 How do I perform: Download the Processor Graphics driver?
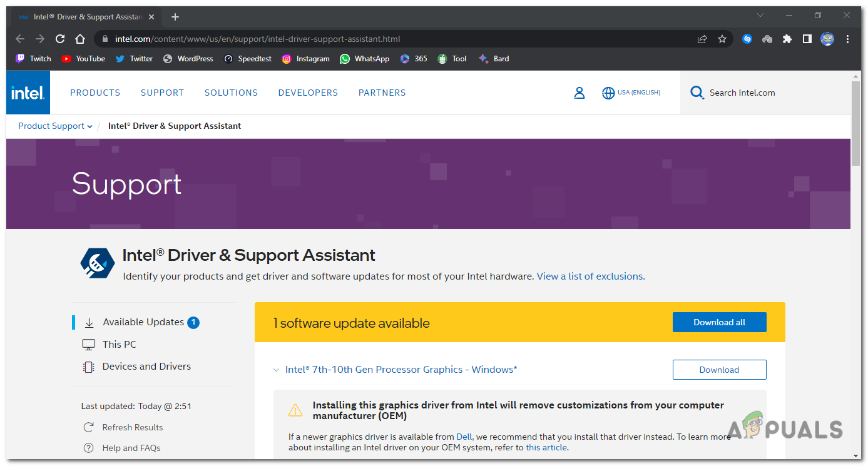click(719, 370)
